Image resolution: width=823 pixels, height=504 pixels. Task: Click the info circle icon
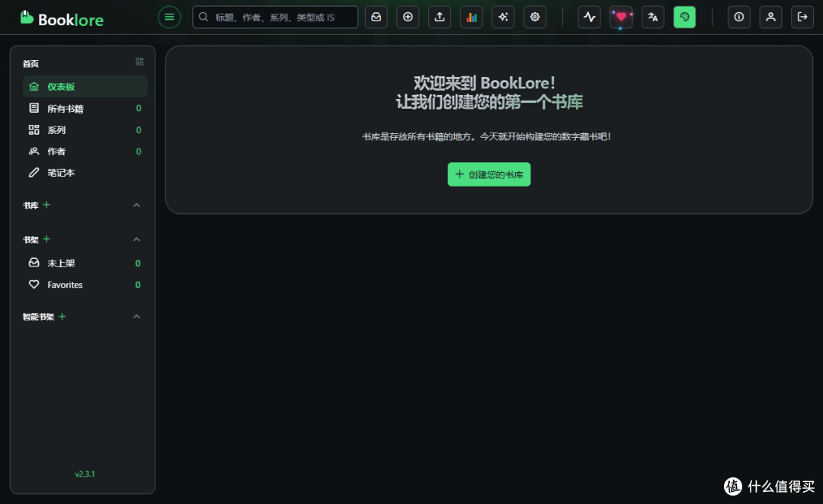pyautogui.click(x=739, y=18)
